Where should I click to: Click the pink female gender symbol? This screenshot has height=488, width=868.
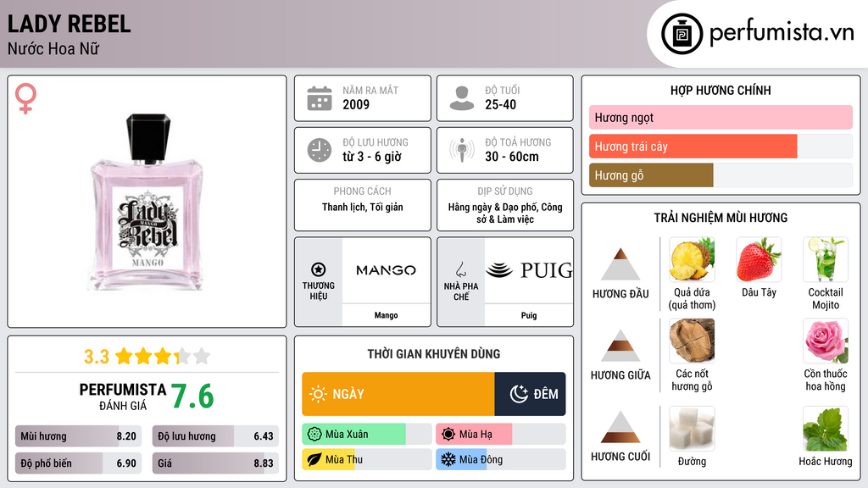[25, 98]
